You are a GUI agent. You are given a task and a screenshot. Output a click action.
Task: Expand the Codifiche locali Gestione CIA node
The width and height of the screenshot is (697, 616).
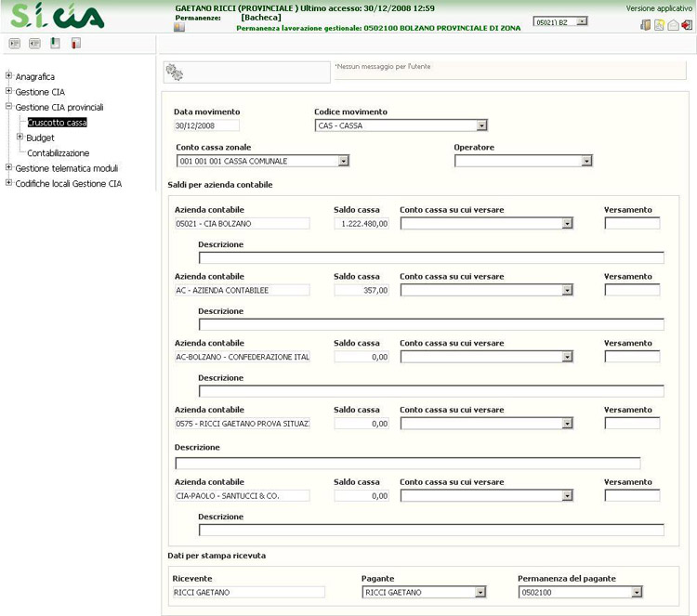coord(8,183)
